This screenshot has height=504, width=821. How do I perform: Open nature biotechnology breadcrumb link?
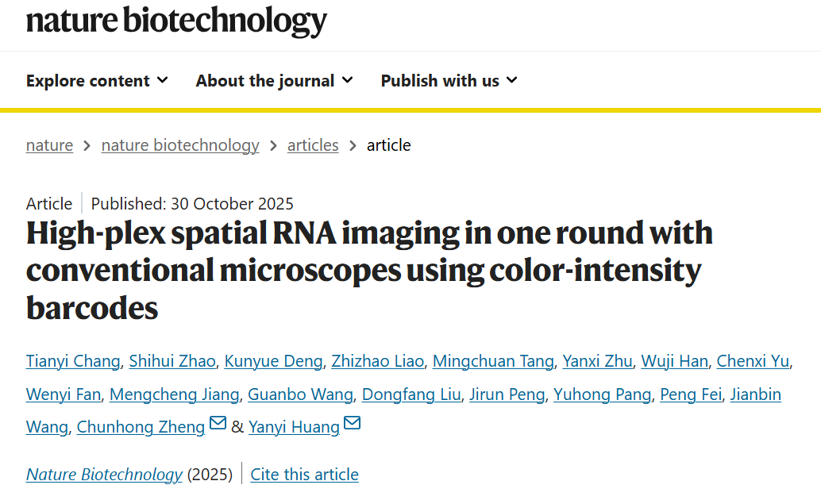point(180,145)
